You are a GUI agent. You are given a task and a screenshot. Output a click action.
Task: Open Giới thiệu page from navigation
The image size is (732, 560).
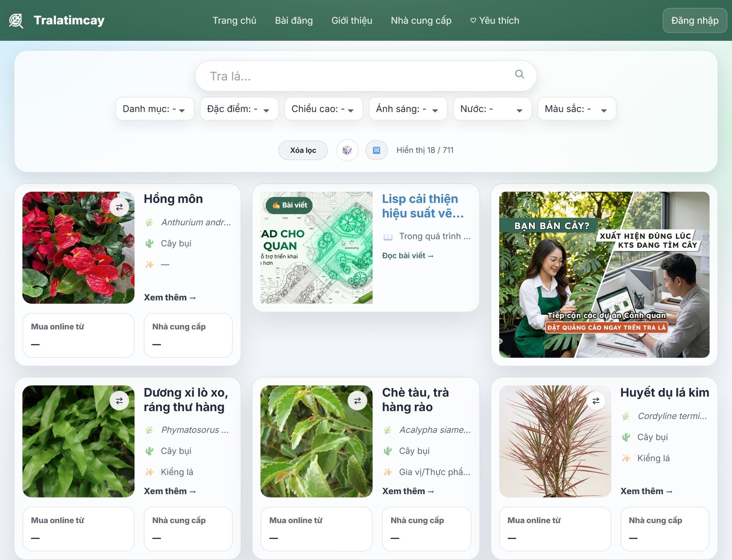pyautogui.click(x=352, y=21)
